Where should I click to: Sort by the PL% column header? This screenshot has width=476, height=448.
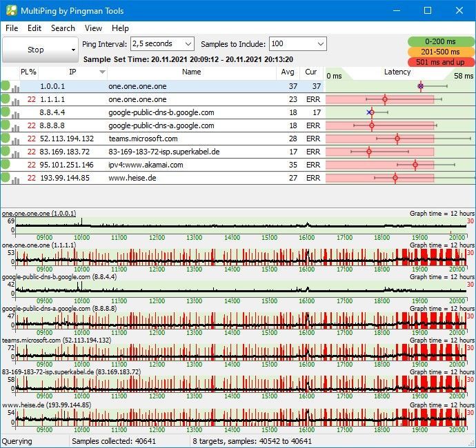(x=28, y=72)
